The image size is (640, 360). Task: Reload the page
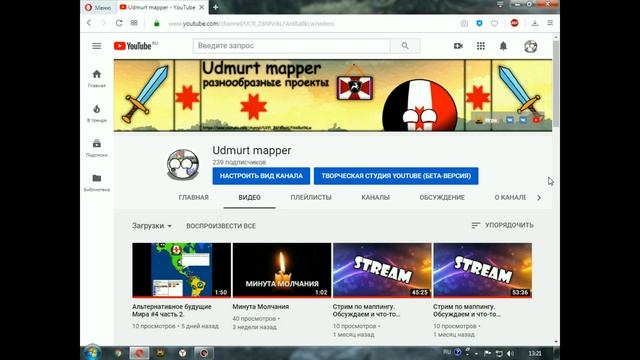(x=119, y=23)
